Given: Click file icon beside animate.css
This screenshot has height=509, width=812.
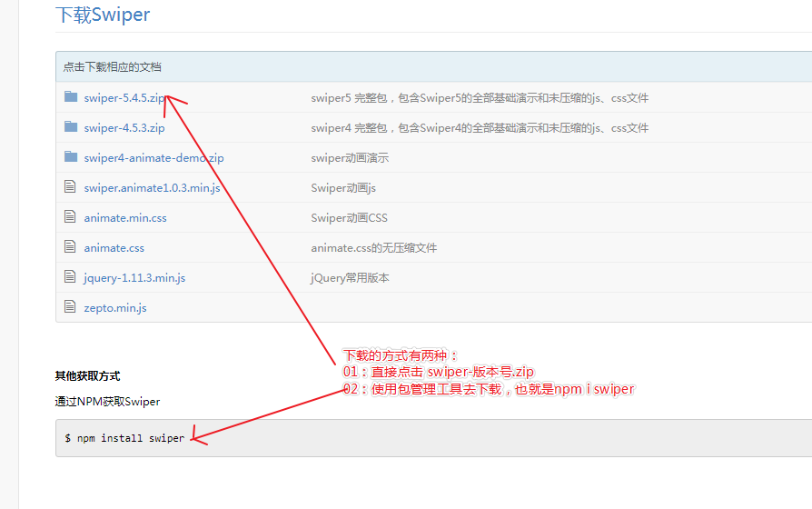Looking at the screenshot, I should click(70, 246).
